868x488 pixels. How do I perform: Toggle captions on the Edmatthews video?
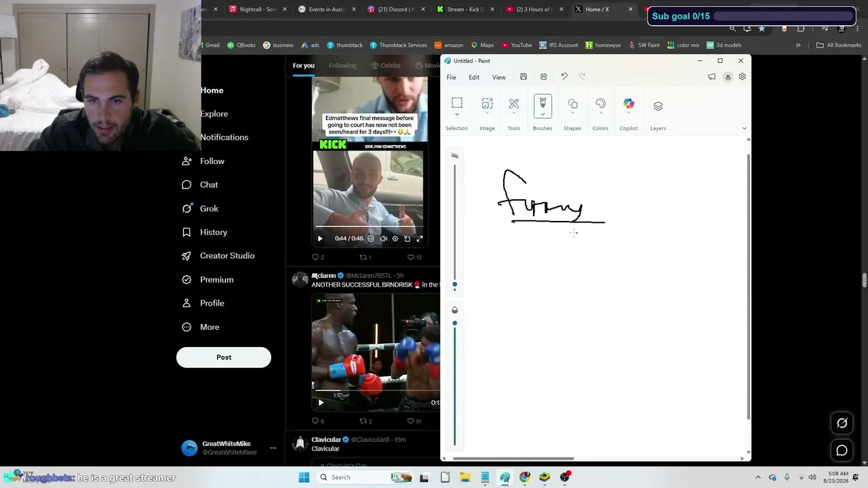pyautogui.click(x=370, y=239)
